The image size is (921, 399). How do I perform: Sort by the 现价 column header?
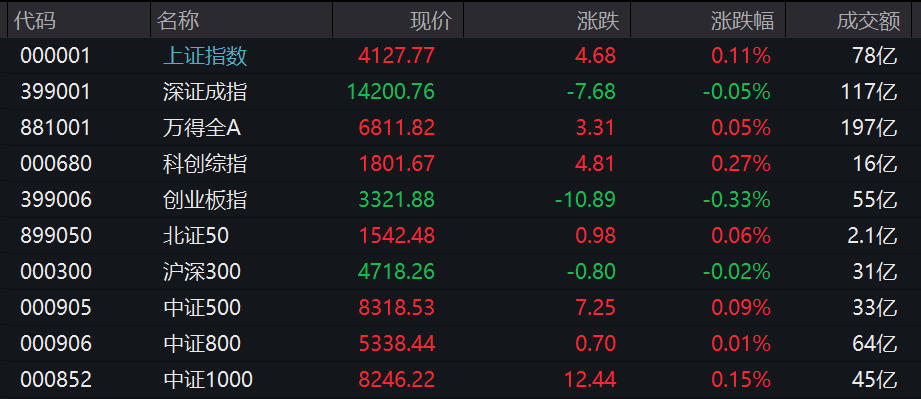[431, 21]
